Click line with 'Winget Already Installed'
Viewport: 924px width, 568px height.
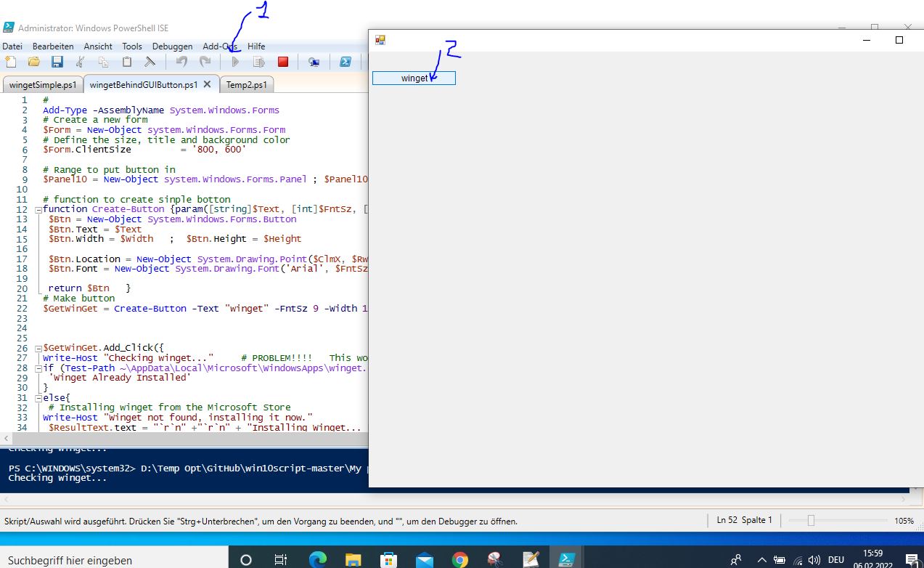[118, 377]
